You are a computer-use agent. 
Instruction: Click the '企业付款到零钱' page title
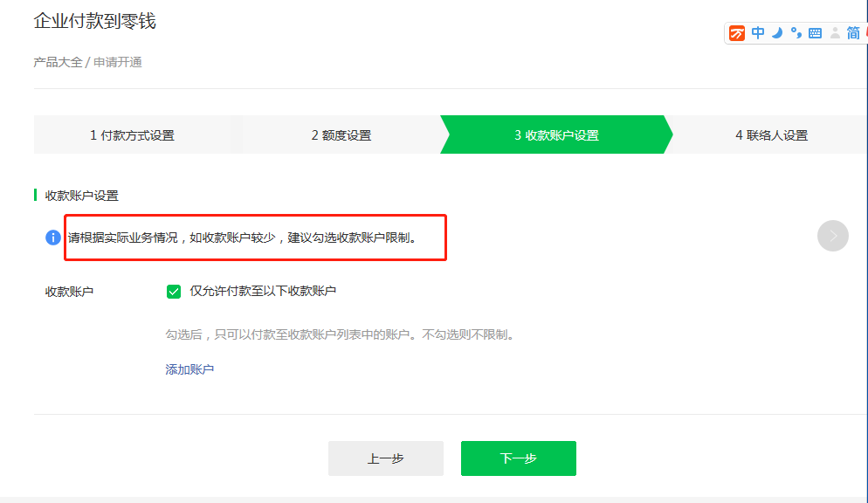coord(94,21)
